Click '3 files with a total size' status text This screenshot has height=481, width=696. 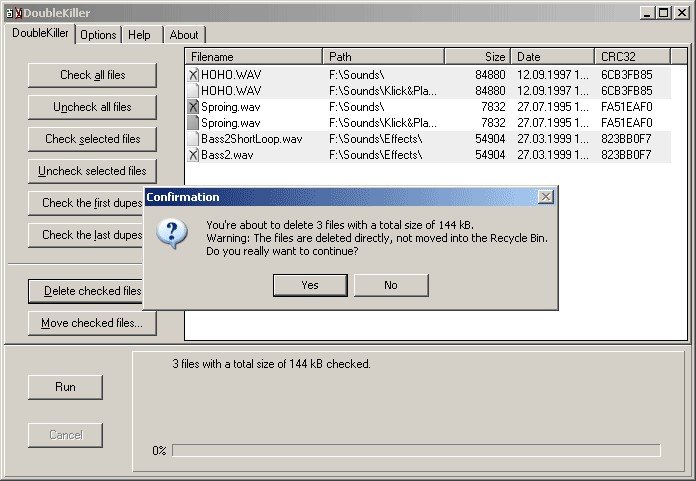pos(271,364)
